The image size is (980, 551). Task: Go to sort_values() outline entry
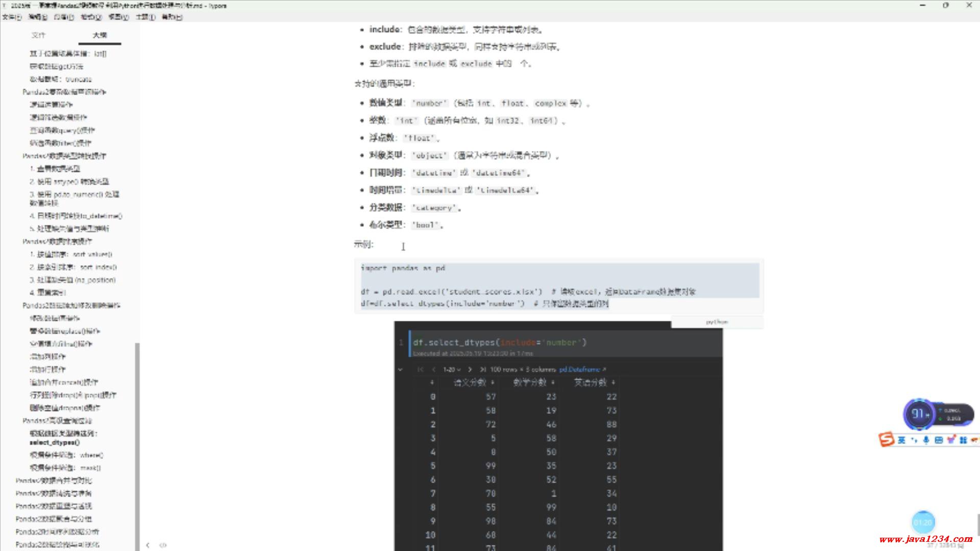[x=71, y=254]
